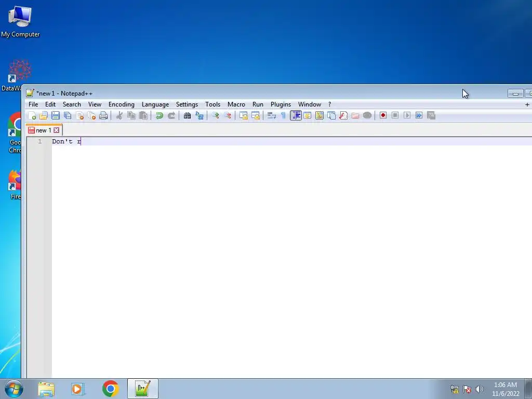Image resolution: width=532 pixels, height=399 pixels.
Task: Toggle the Document Map panel icon
Action: 320,115
